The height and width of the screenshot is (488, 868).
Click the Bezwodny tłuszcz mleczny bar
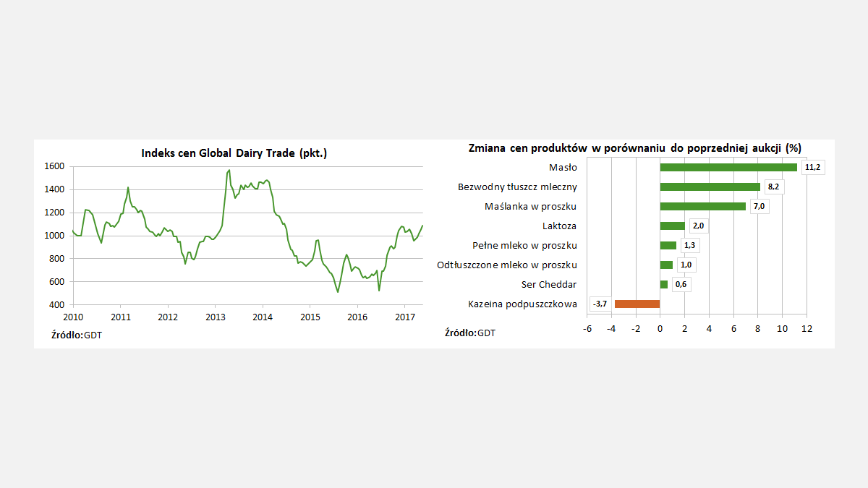coord(710,187)
